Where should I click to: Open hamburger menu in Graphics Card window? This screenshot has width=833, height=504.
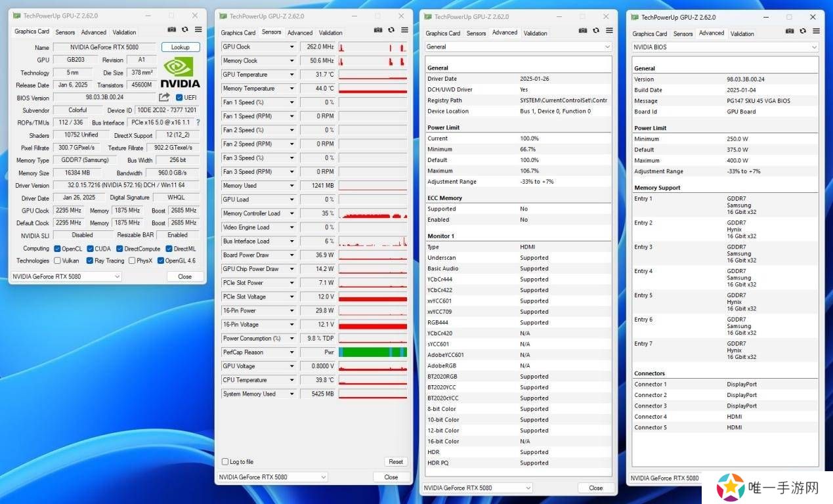(198, 30)
